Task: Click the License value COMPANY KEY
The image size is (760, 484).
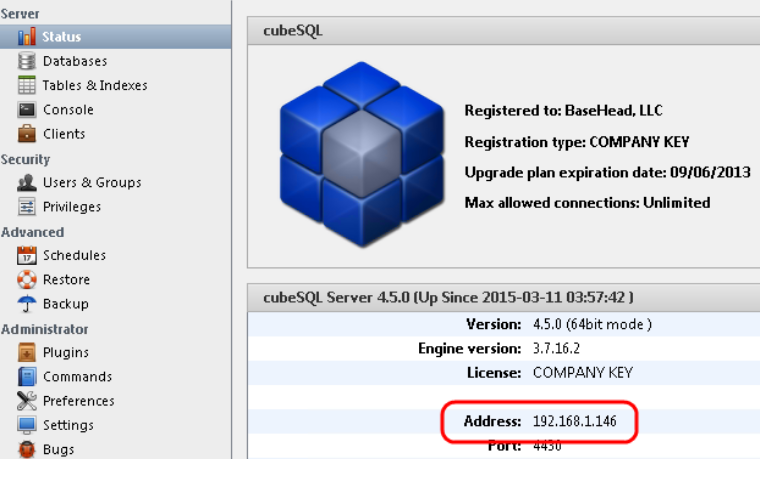Action: (x=583, y=373)
